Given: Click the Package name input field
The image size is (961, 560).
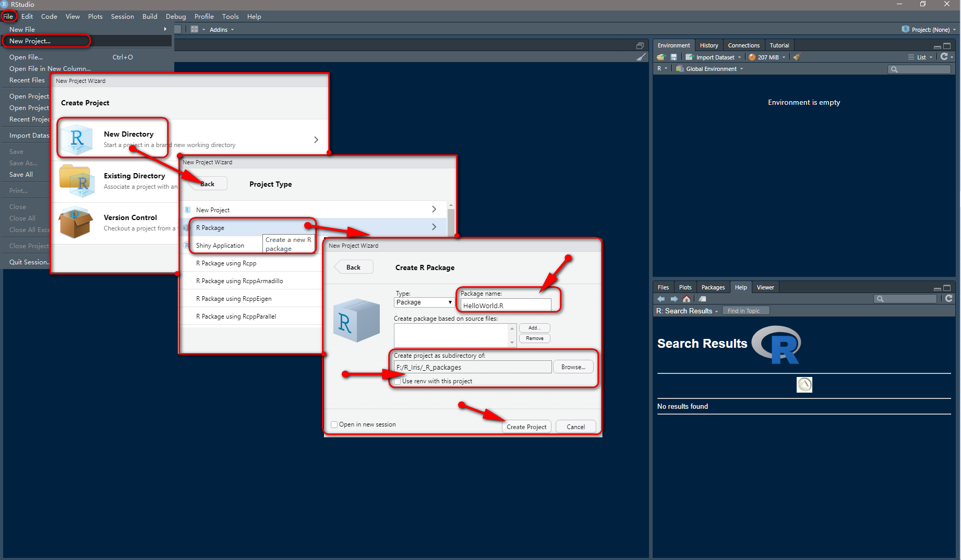Looking at the screenshot, I should pos(506,306).
